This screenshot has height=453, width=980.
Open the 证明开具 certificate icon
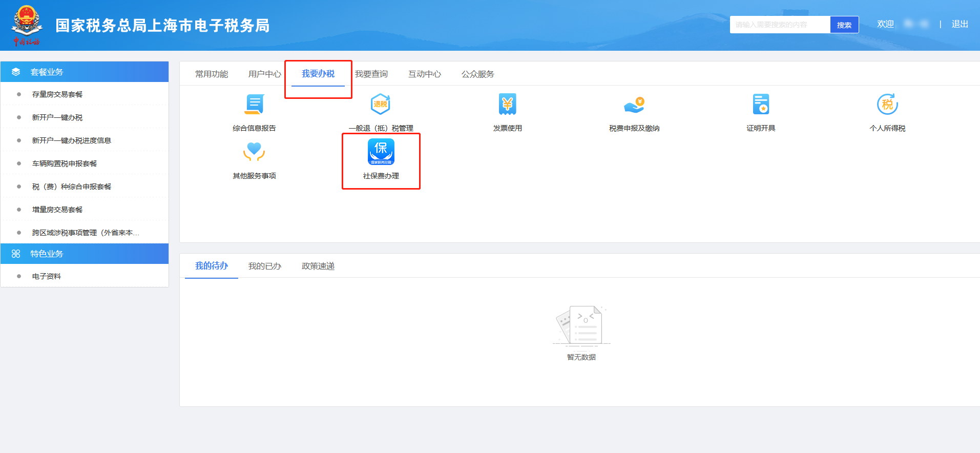tap(761, 105)
